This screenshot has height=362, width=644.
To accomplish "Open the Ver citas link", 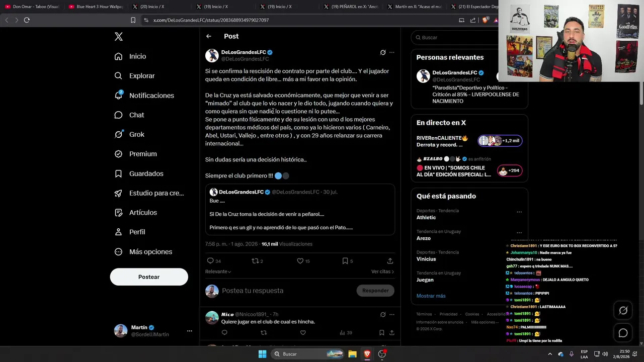I will click(382, 271).
